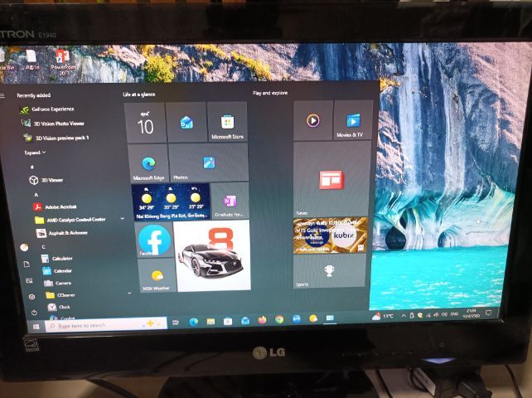Viewport: 532px width, 398px height.
Task: Open the weather forecast live tile
Action: (171, 201)
